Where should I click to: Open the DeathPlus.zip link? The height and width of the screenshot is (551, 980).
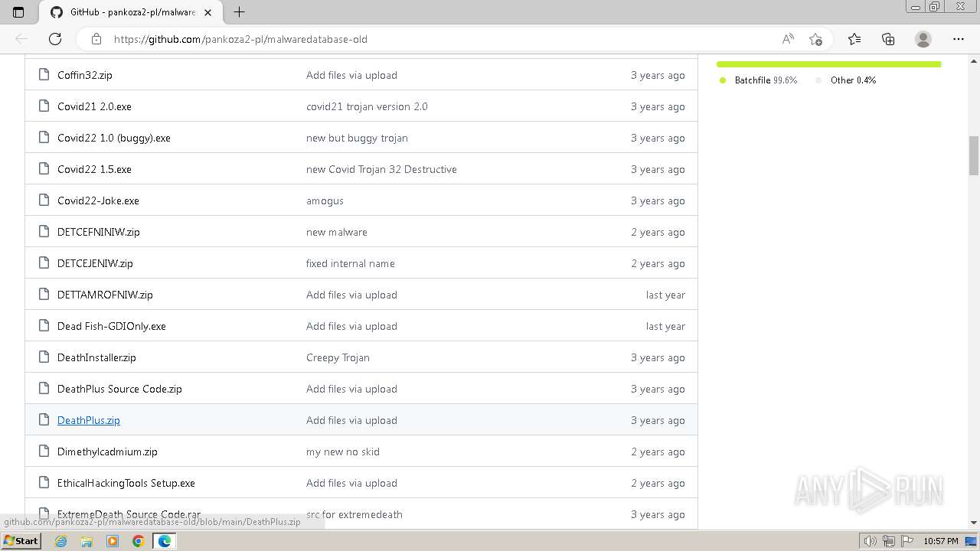pos(89,420)
